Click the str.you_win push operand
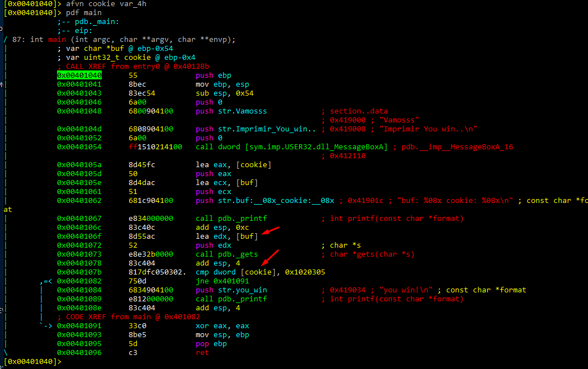Image resolution: width=588 pixels, height=369 pixels. pos(242,290)
